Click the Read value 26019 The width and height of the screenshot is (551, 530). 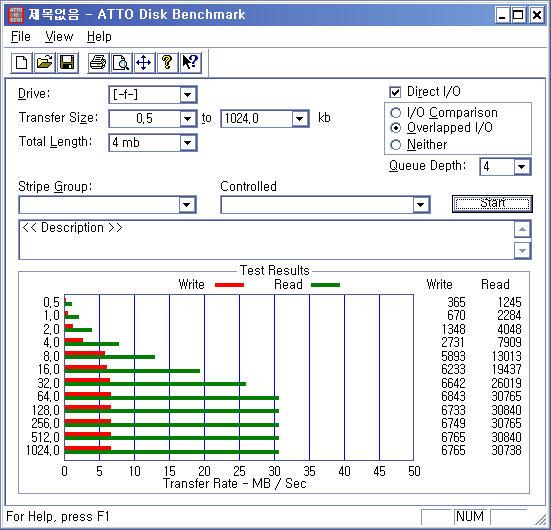coord(506,383)
